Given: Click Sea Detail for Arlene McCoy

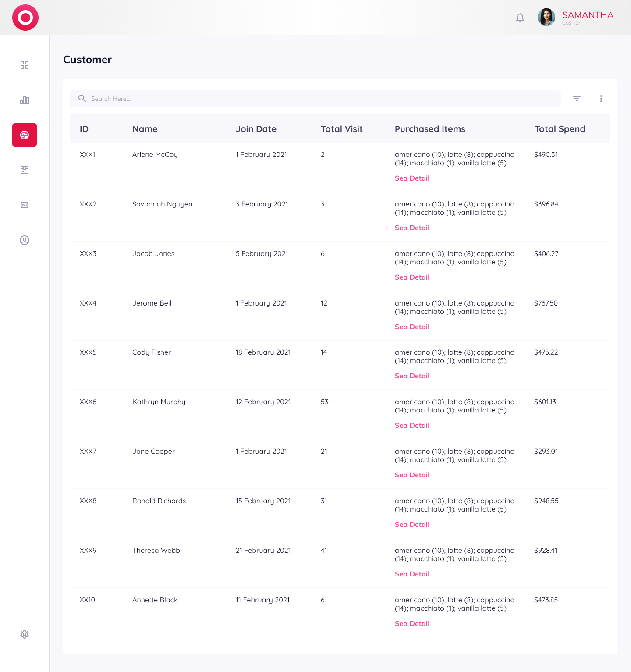Looking at the screenshot, I should tap(412, 178).
